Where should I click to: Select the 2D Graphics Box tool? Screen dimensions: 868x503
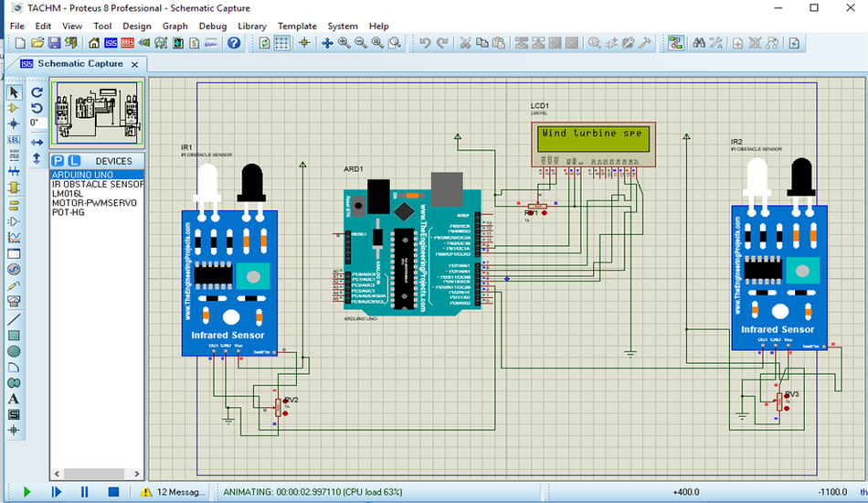14,335
